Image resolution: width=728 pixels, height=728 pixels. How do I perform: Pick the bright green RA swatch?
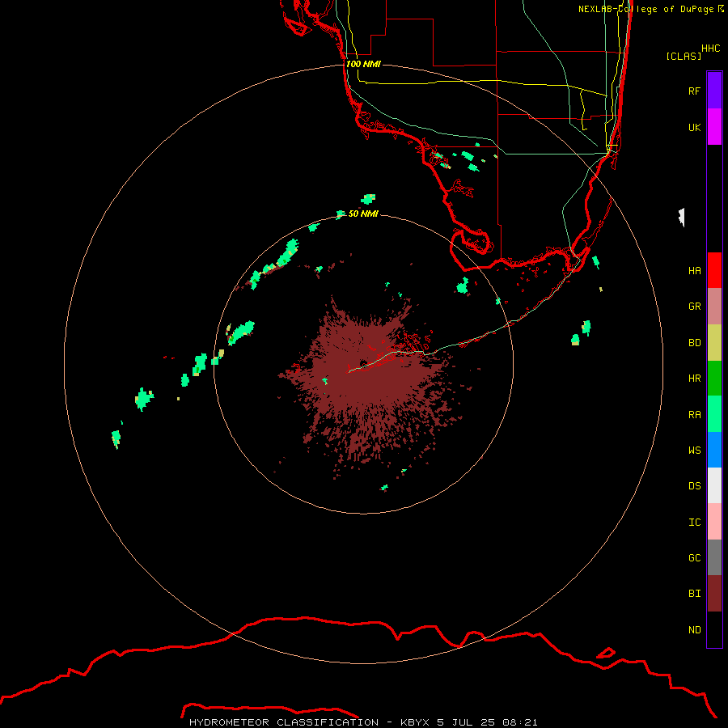tap(714, 414)
